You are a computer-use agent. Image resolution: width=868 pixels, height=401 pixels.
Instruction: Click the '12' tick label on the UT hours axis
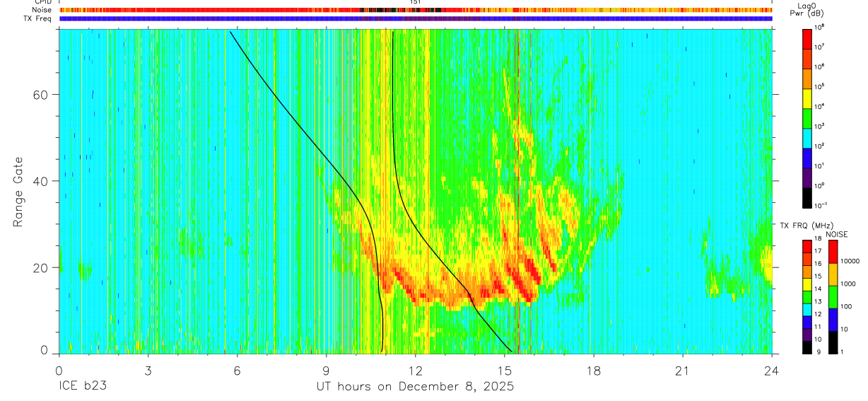[x=415, y=370]
